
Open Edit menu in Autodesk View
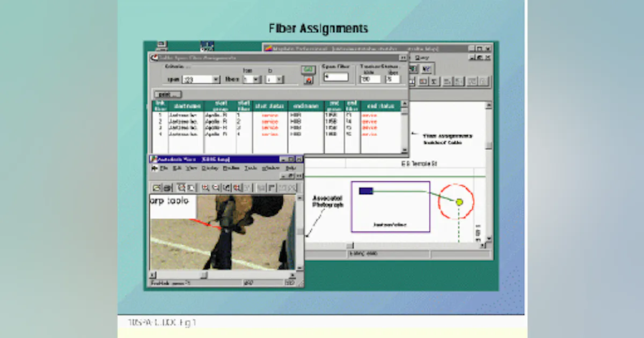[178, 168]
